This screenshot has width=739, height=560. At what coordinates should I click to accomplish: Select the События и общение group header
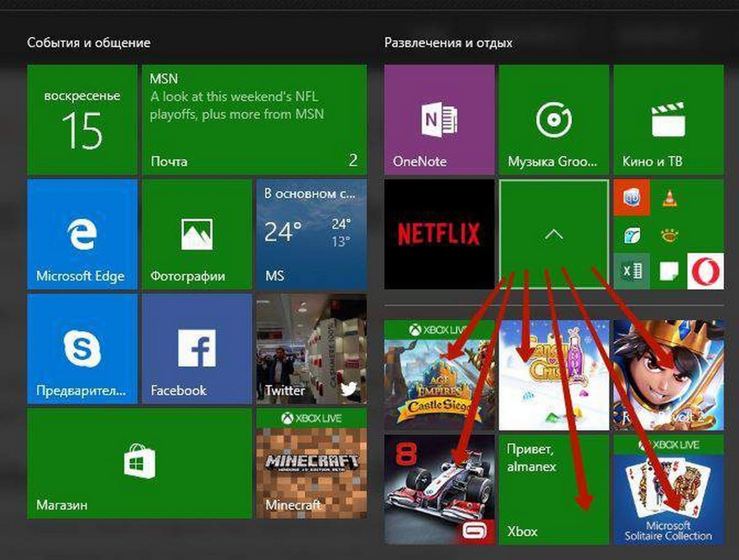click(x=89, y=43)
